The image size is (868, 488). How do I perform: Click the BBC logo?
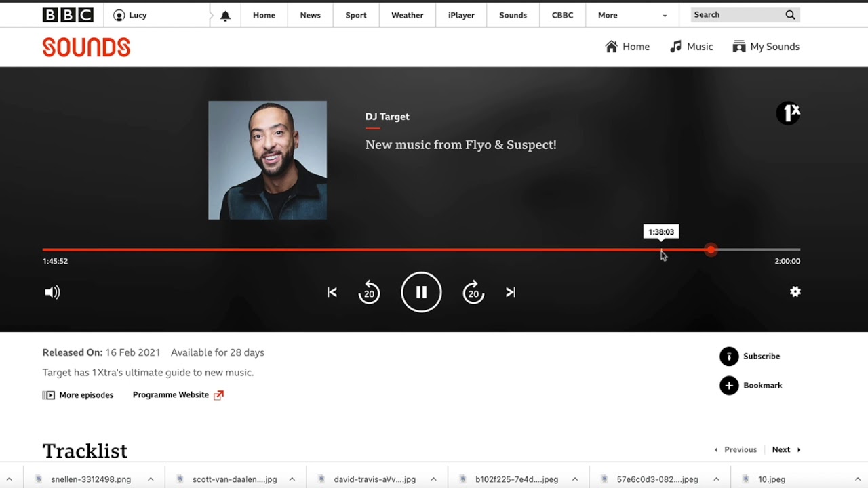click(x=68, y=15)
